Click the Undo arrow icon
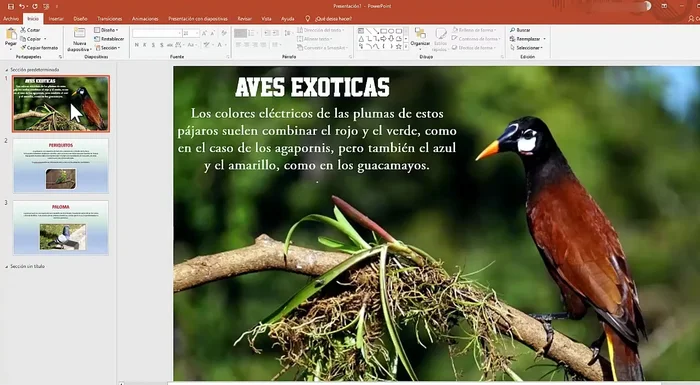The height and width of the screenshot is (385, 700). coord(21,6)
